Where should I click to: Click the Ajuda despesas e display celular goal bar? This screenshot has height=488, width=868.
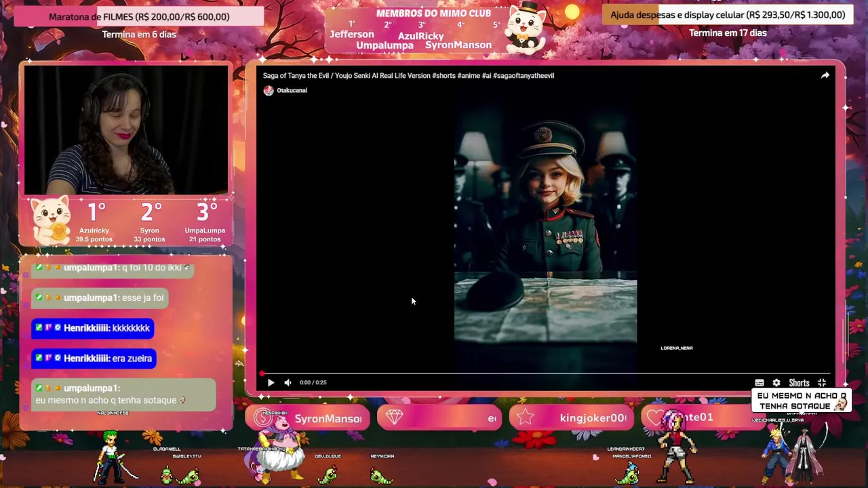click(x=727, y=15)
